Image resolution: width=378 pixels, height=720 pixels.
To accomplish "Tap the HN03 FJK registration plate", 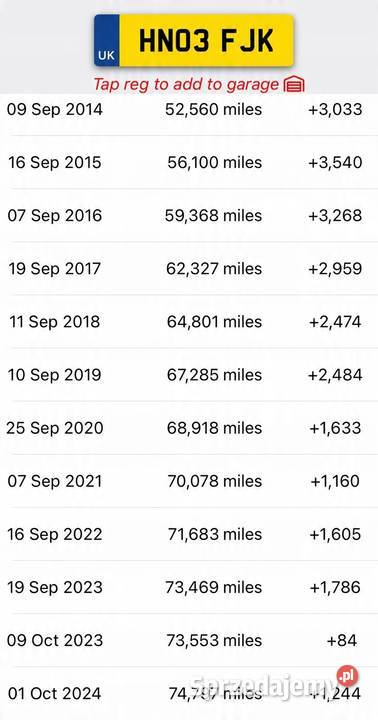I will click(x=194, y=40).
